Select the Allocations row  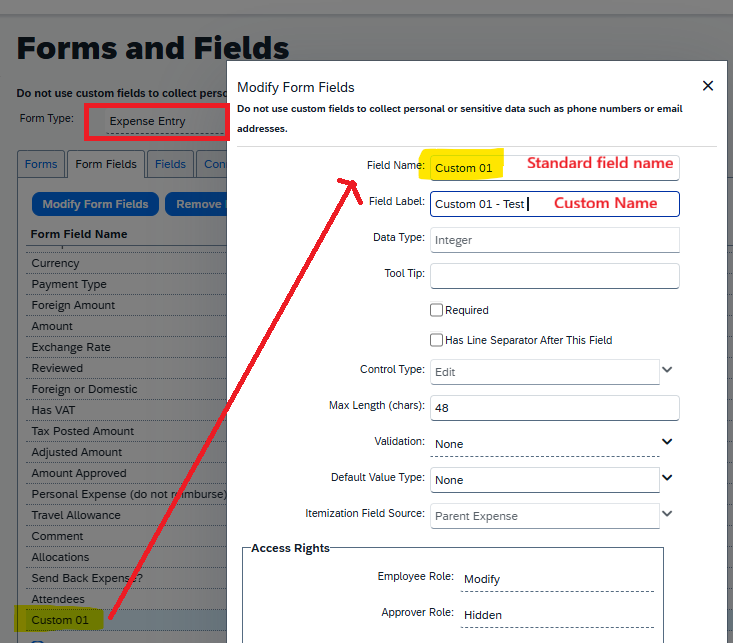(x=126, y=557)
